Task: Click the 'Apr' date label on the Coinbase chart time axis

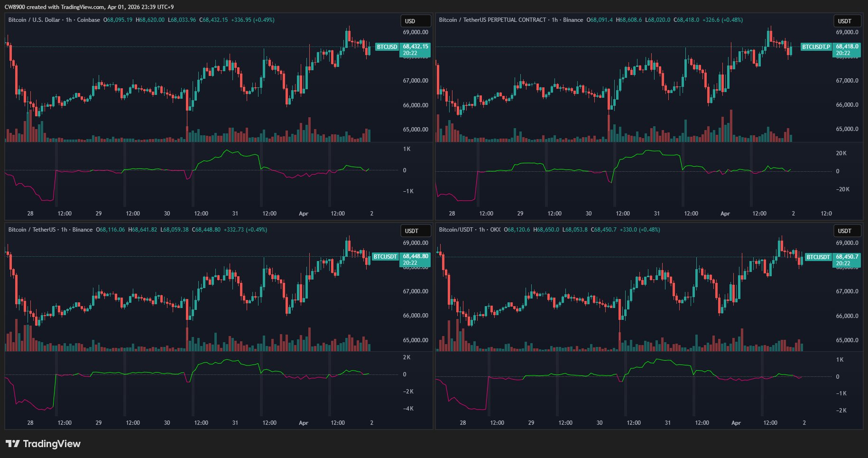Action: pos(304,214)
